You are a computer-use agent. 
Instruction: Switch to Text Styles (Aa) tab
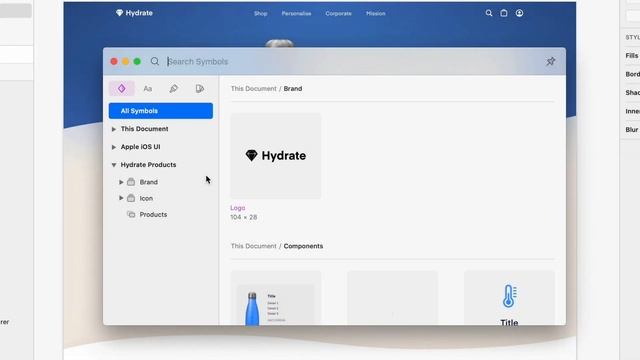[148, 89]
